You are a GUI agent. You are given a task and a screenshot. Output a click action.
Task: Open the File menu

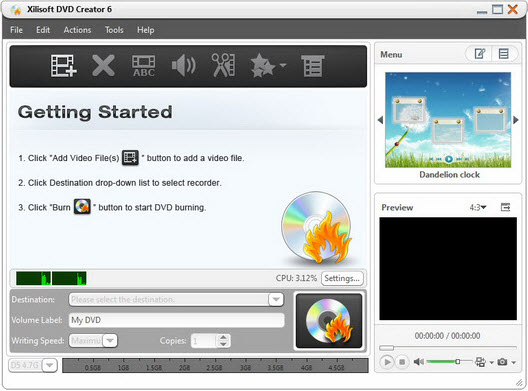[16, 30]
